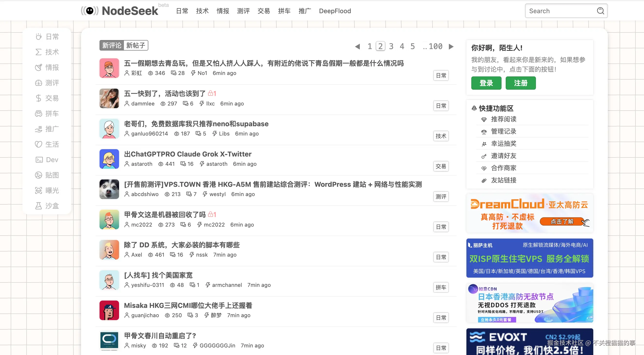Click the green 登录 button
This screenshot has height=355, width=644.
tap(486, 83)
